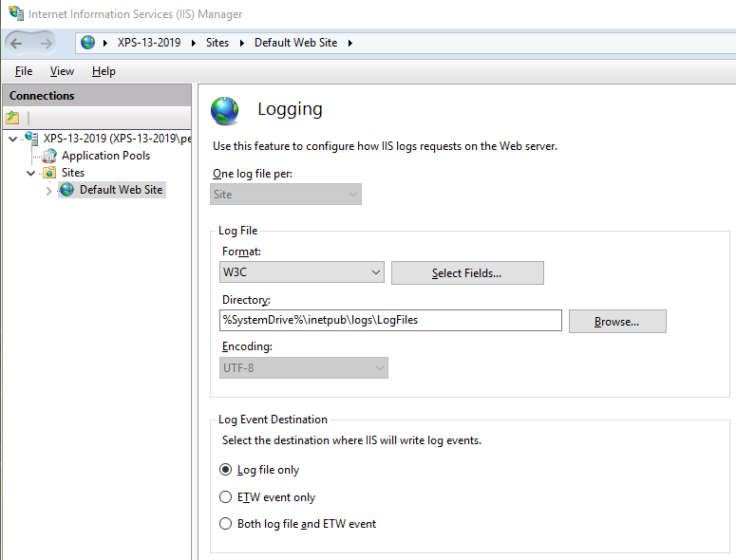
Task: Open the View menu
Action: click(62, 71)
